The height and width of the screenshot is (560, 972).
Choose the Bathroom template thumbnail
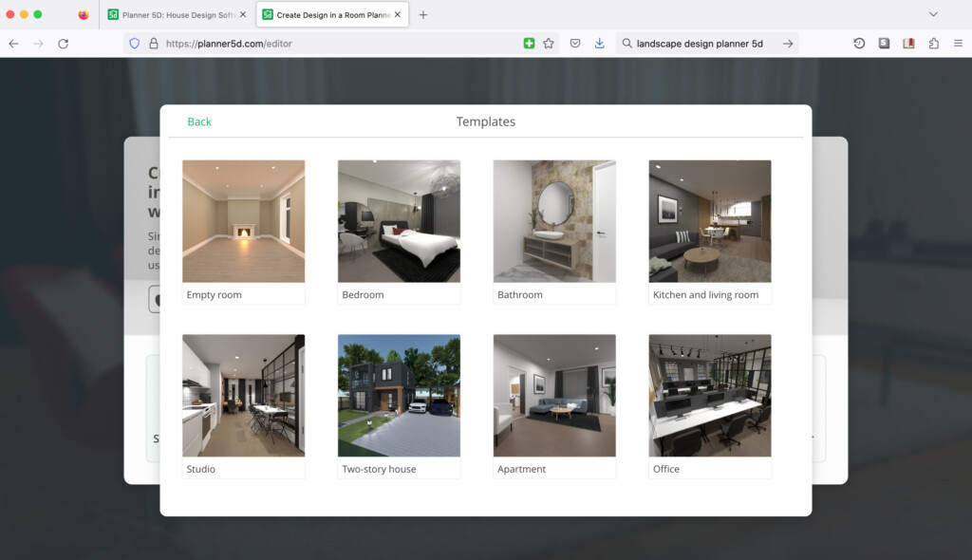pos(554,221)
